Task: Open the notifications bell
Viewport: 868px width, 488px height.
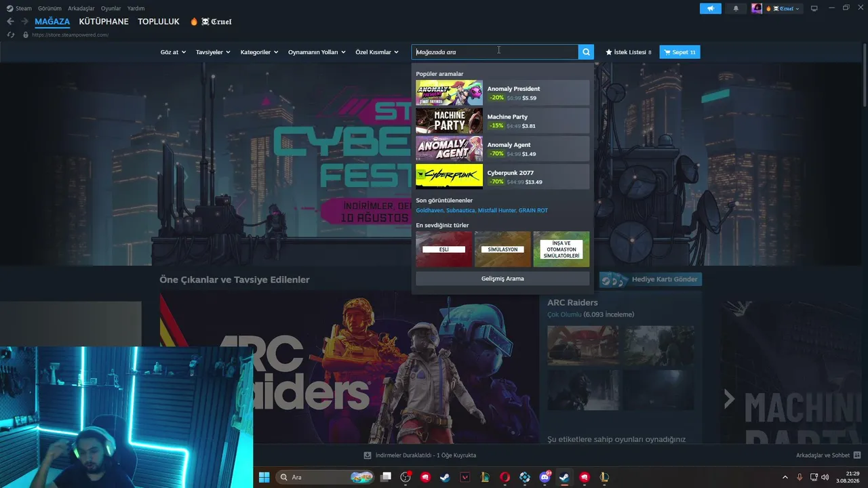Action: (x=736, y=9)
